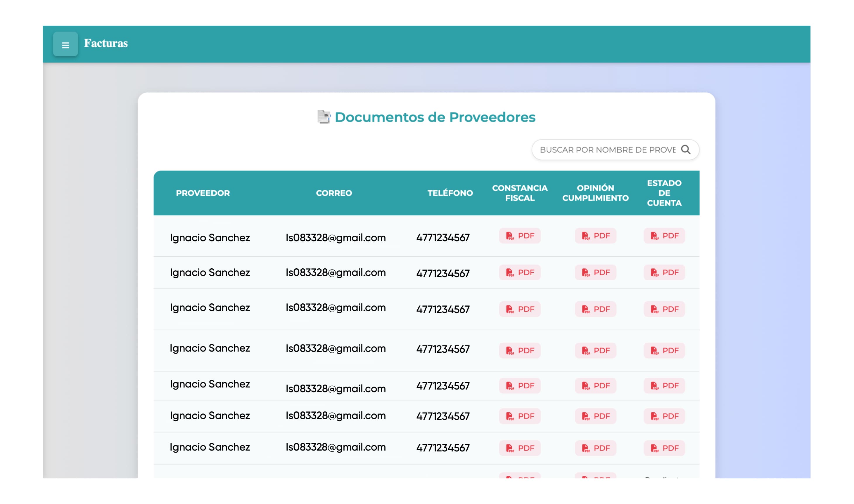View Estado de Cuenta PDF in fourth row
854x504 pixels.
click(664, 350)
